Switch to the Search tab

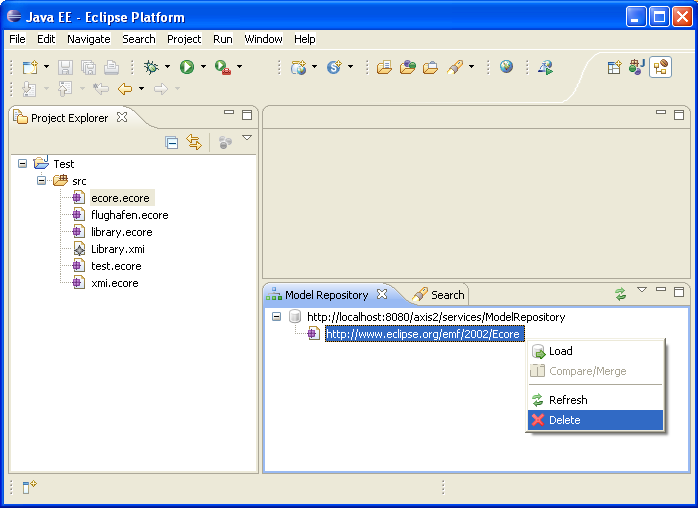(439, 295)
